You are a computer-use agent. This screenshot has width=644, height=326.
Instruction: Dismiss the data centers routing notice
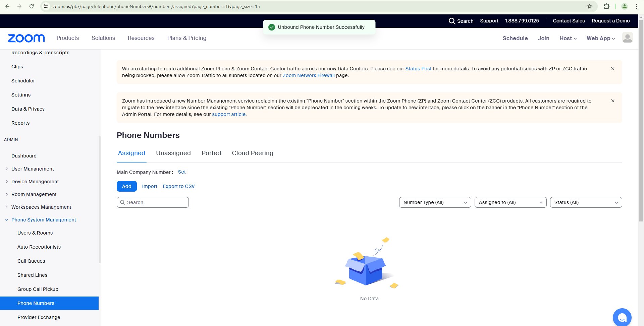(x=613, y=69)
